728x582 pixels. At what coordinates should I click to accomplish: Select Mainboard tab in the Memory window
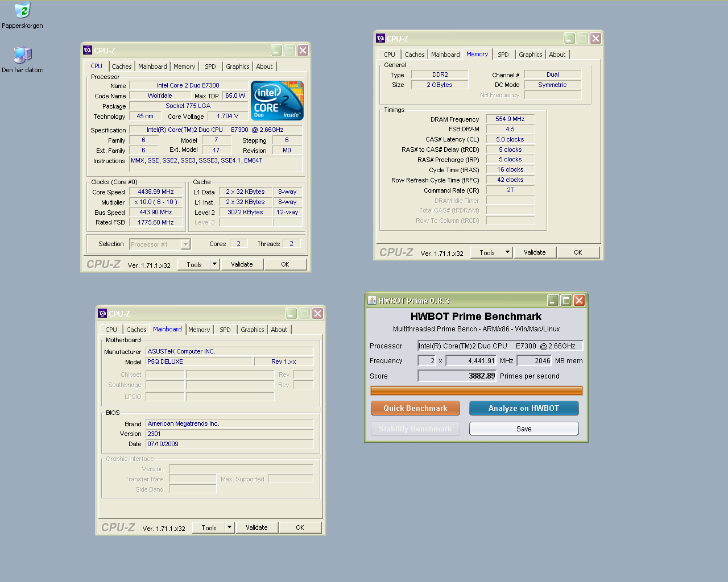tap(445, 55)
